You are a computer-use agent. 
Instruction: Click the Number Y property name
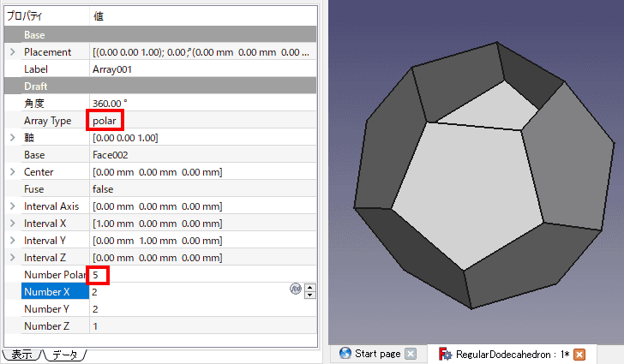pyautogui.click(x=46, y=309)
